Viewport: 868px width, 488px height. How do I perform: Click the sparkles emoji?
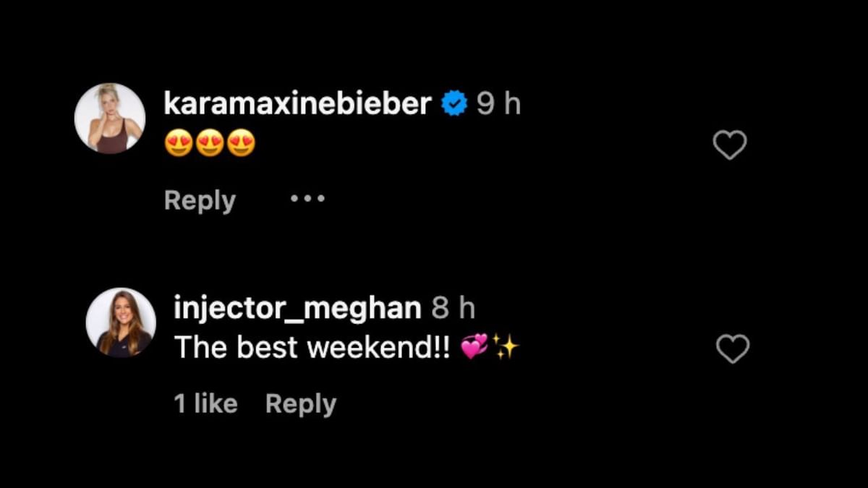click(507, 348)
